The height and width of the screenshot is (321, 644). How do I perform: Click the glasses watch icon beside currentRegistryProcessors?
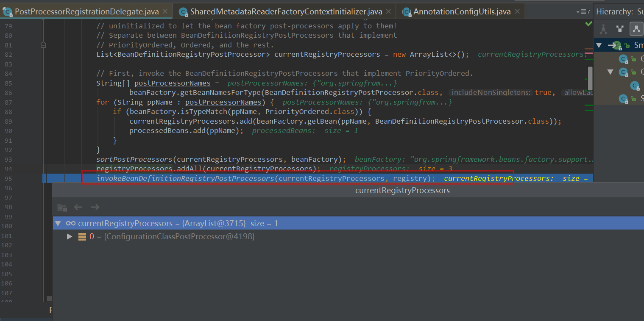point(71,223)
